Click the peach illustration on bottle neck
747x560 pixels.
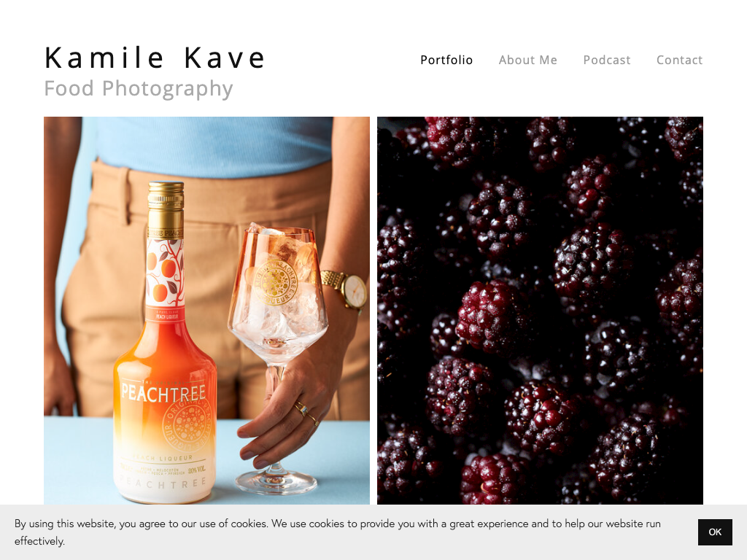164,273
